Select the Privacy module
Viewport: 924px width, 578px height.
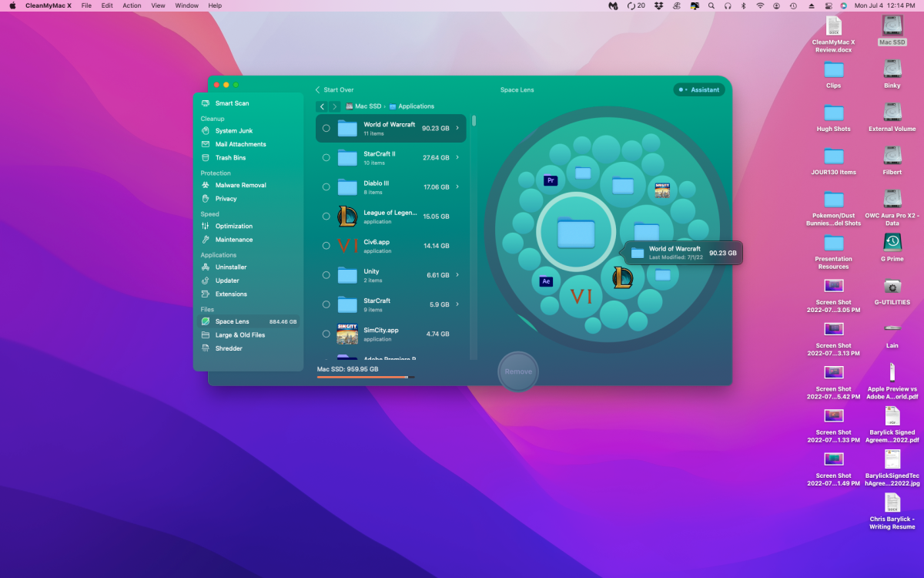point(248,199)
